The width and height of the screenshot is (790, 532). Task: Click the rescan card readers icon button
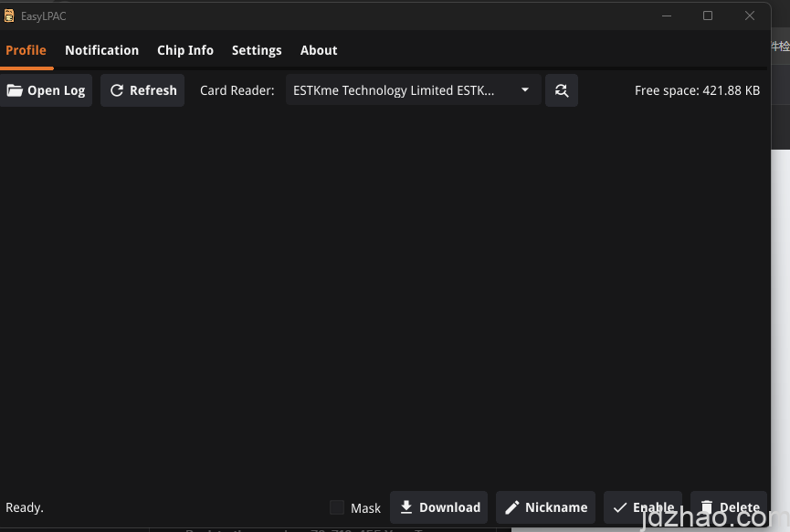coord(561,90)
